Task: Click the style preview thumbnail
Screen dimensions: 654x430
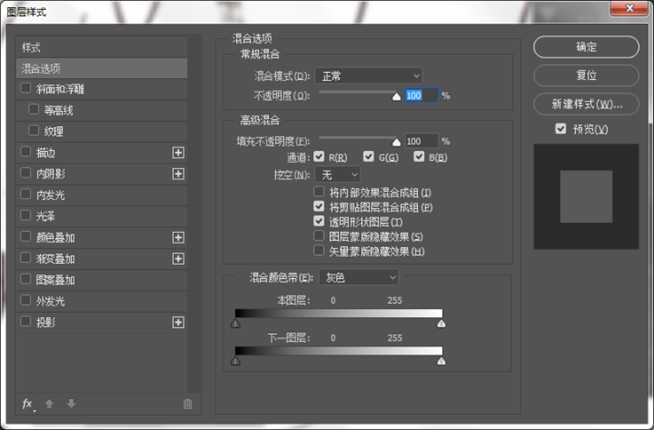Action: pyautogui.click(x=586, y=196)
